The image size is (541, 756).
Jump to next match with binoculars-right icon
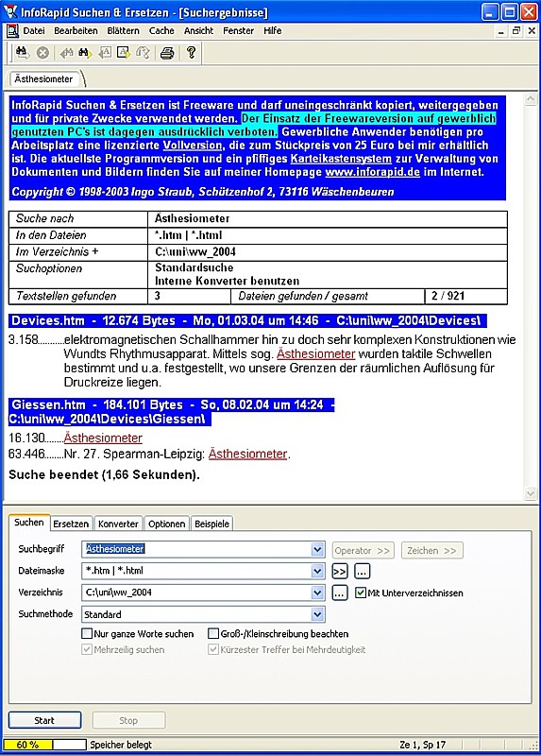[x=85, y=53]
